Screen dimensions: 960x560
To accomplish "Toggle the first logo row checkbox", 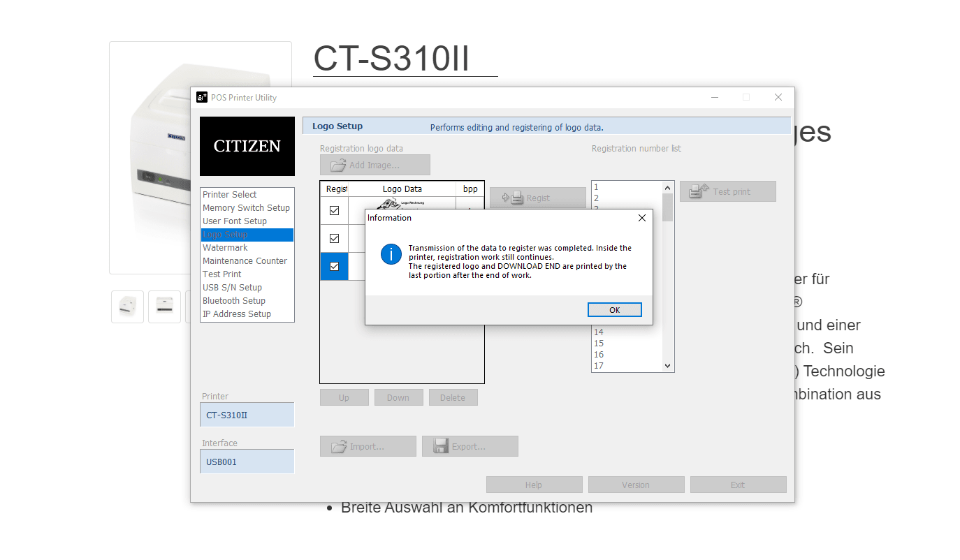I will coord(334,210).
